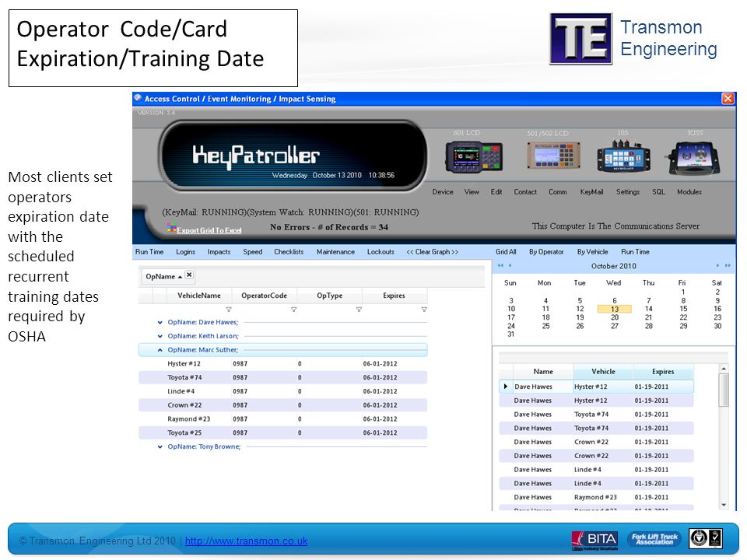Click By Vehicle button
The width and height of the screenshot is (747, 560).
coord(593,252)
